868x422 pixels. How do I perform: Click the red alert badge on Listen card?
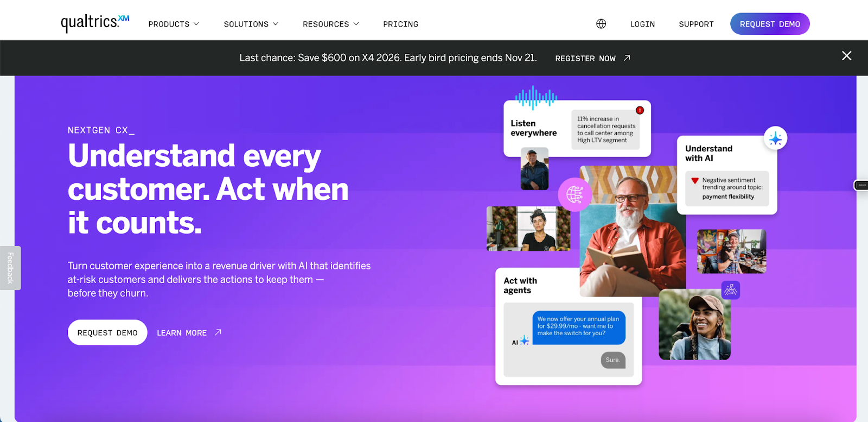pos(640,110)
